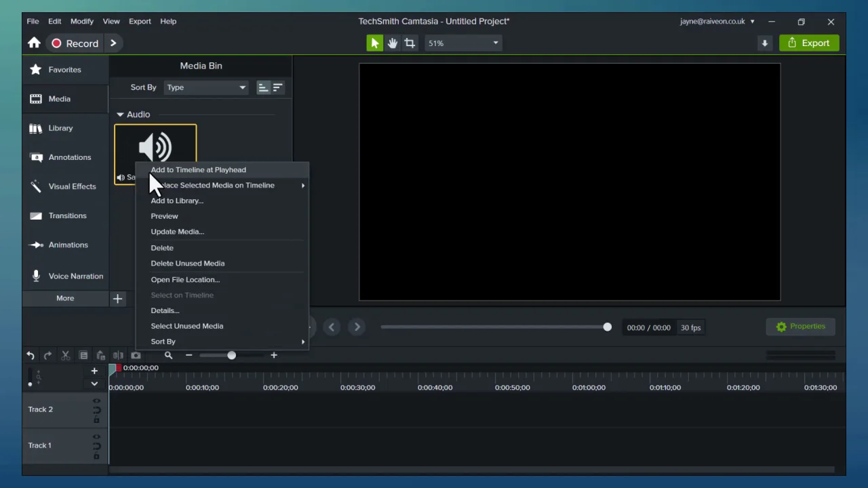Image resolution: width=868 pixels, height=488 pixels.
Task: Click the timeline magnifier zoom-to-fit icon
Action: point(168,355)
